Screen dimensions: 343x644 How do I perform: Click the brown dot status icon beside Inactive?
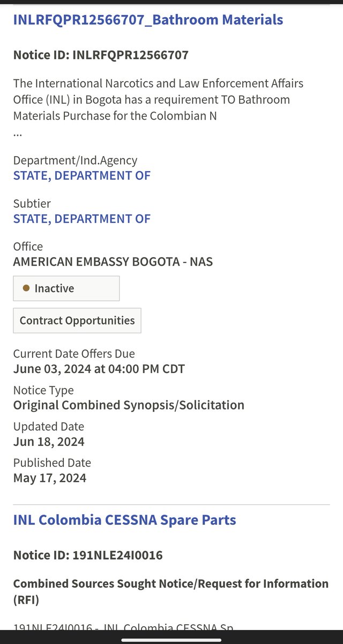26,288
